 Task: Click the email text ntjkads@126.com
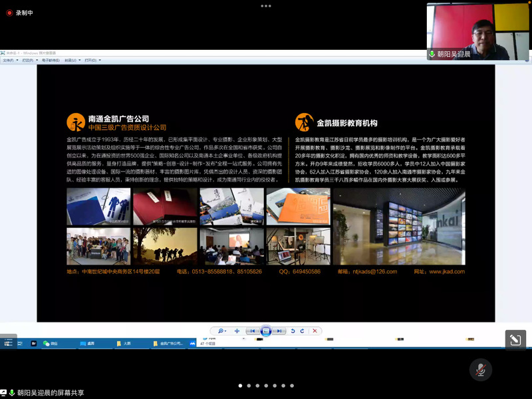[x=374, y=271]
